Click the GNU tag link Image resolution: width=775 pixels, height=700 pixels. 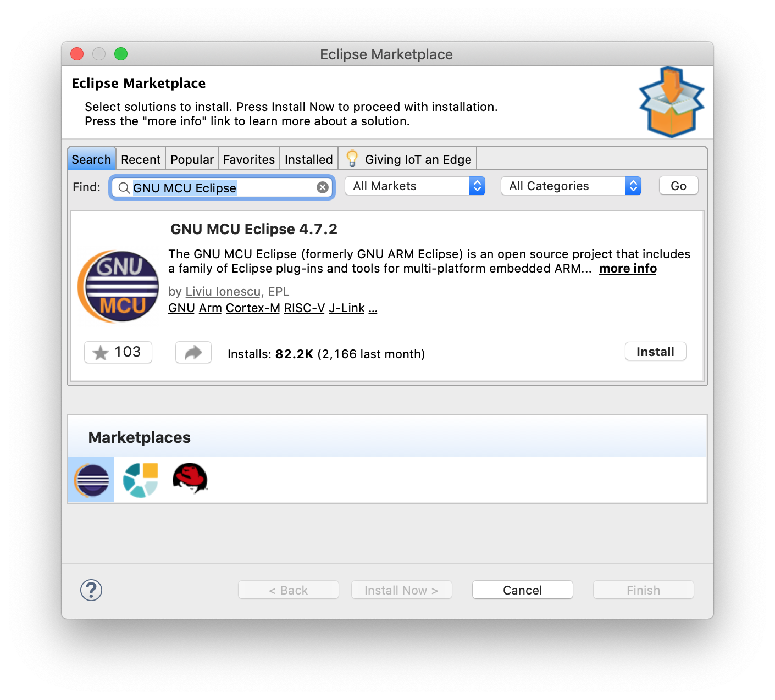click(181, 308)
